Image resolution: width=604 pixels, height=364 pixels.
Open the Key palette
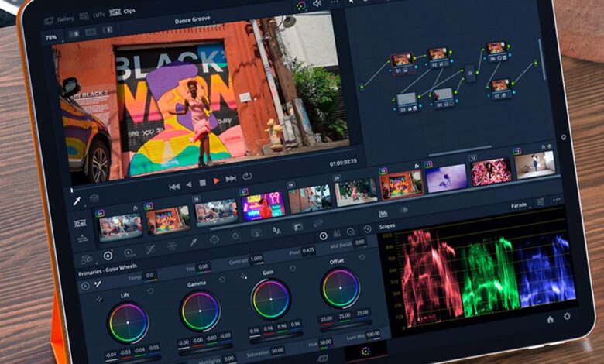pos(298,227)
